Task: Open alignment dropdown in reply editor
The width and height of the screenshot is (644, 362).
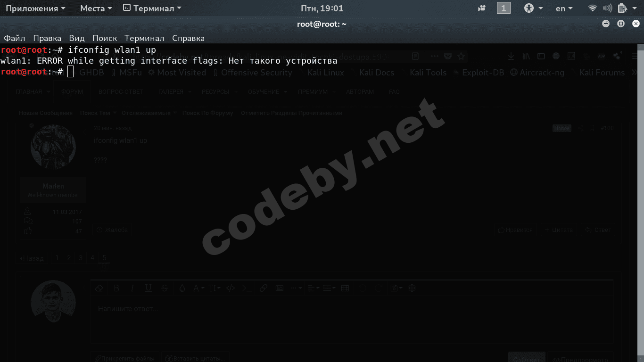Action: 313,288
